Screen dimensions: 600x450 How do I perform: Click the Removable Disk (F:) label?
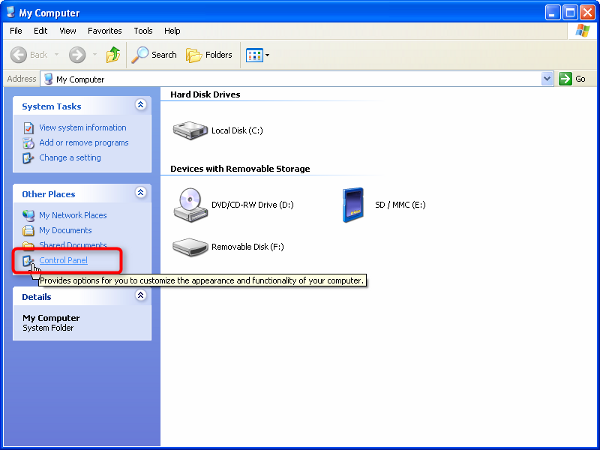pos(248,247)
